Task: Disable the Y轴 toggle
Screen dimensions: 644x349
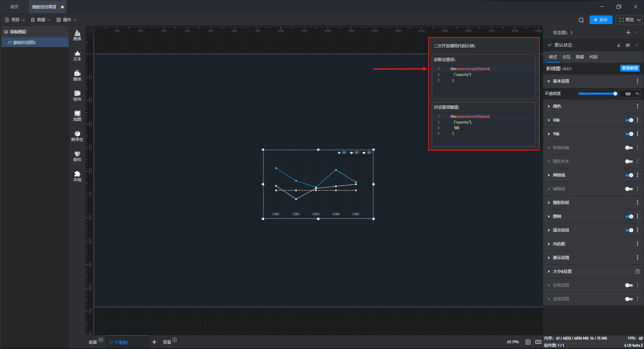Action: tap(629, 134)
